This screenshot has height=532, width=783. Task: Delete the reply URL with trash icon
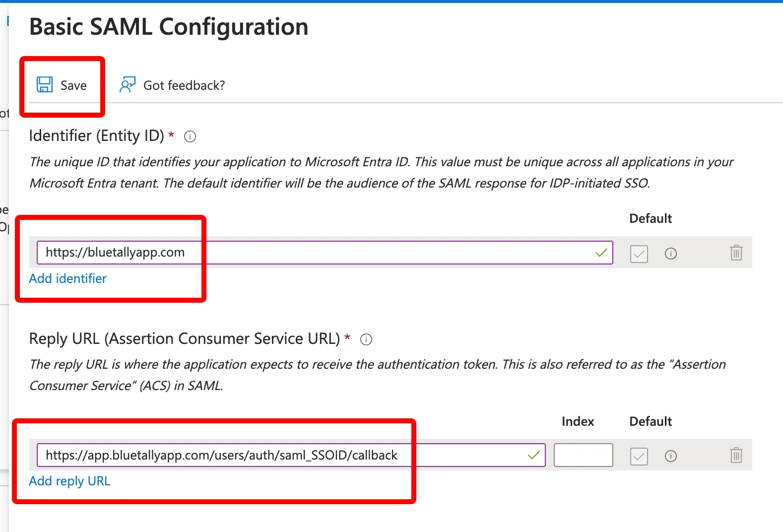(736, 455)
